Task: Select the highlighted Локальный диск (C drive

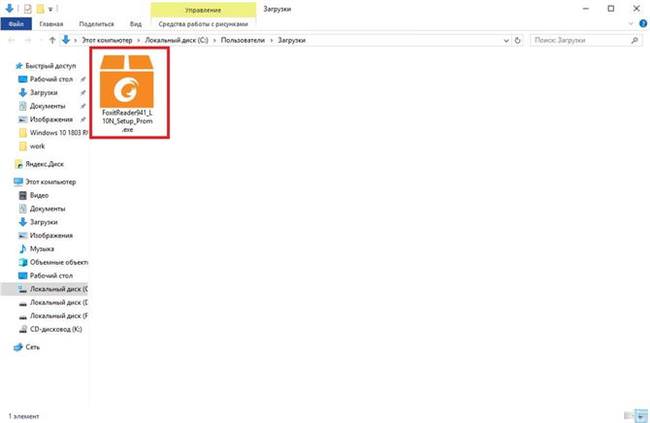Action: pyautogui.click(x=44, y=289)
